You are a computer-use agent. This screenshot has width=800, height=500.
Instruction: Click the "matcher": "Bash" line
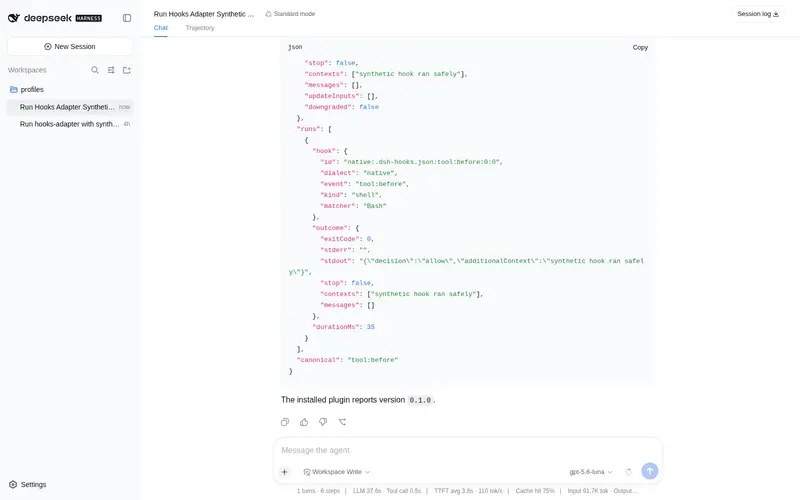pos(353,206)
